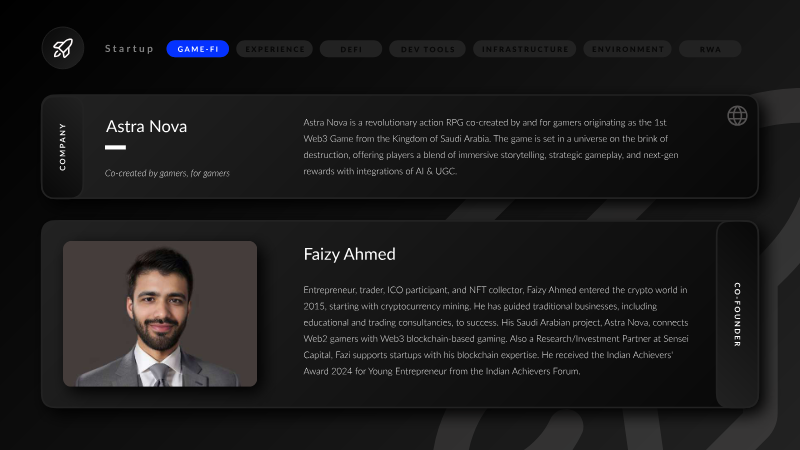Viewport: 800px width, 450px height.
Task: Select the INFRASTRUCTURE tab
Action: (524, 49)
